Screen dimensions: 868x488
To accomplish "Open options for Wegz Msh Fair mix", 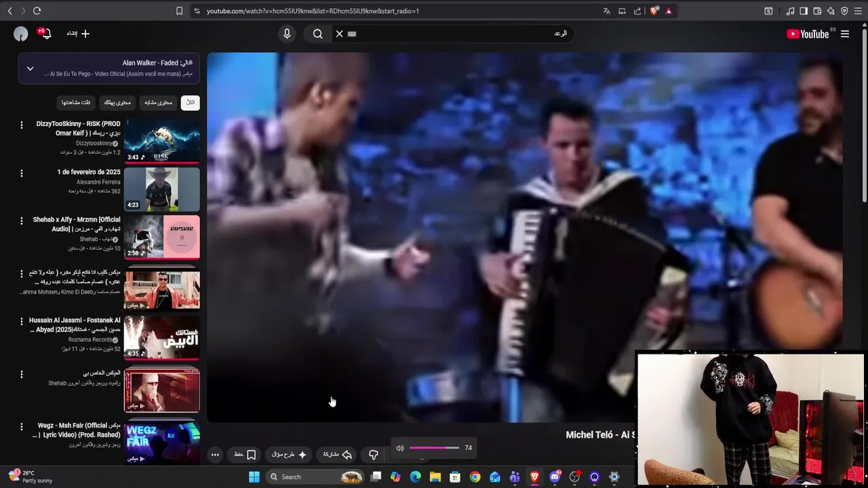I will [21, 427].
